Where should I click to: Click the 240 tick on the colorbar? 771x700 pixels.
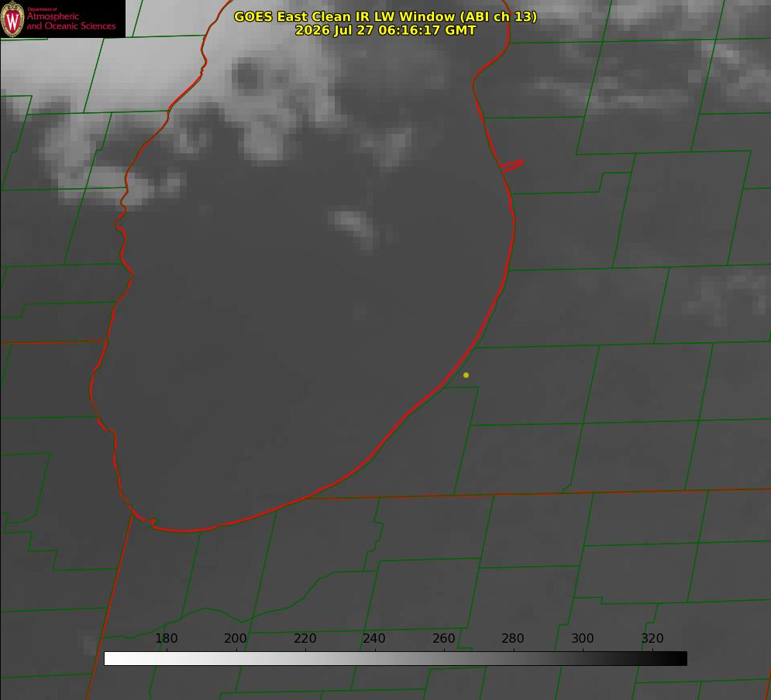374,638
